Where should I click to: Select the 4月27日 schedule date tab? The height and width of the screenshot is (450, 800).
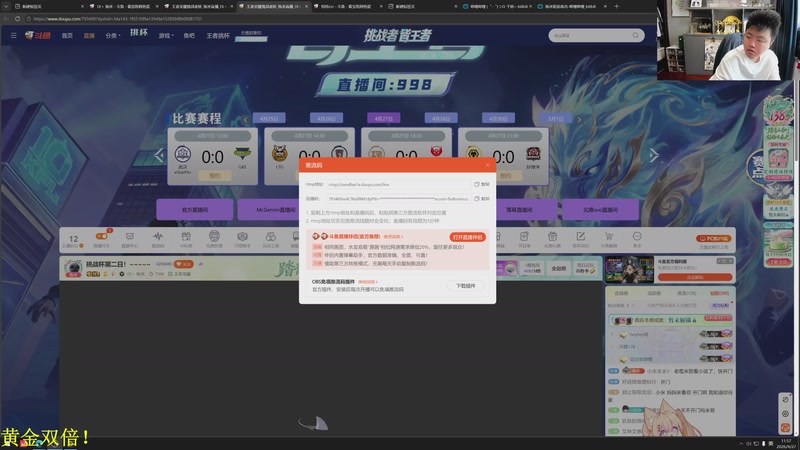[x=384, y=118]
